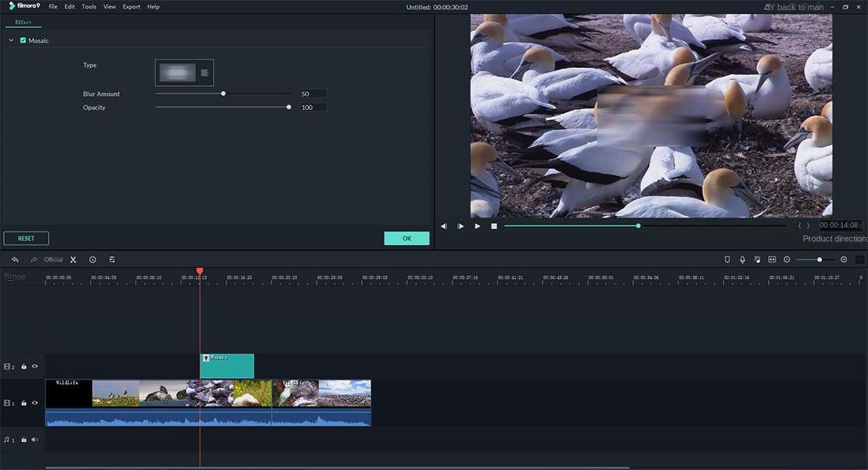Hide video track 2 with eye icon
This screenshot has width=868, height=470.
35,366
